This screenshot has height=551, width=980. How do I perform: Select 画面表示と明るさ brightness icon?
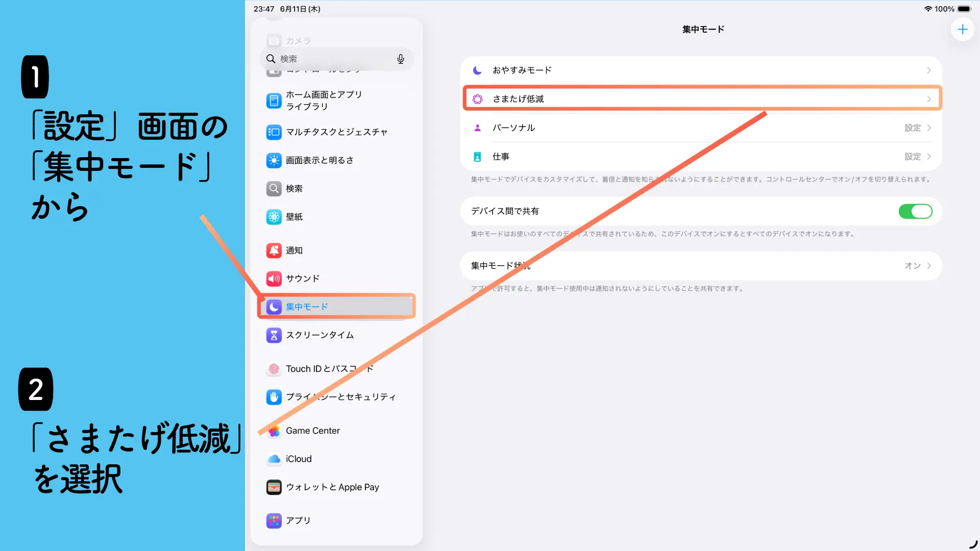pos(274,161)
